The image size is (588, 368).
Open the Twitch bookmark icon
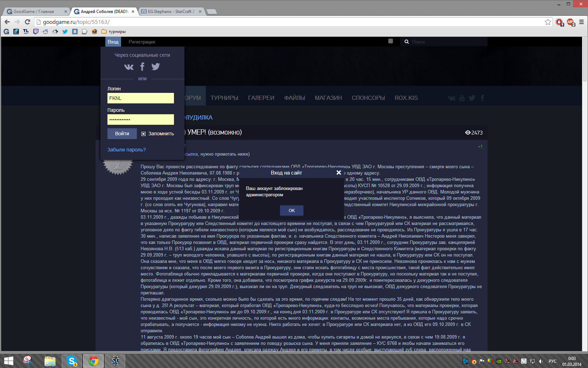point(36,32)
